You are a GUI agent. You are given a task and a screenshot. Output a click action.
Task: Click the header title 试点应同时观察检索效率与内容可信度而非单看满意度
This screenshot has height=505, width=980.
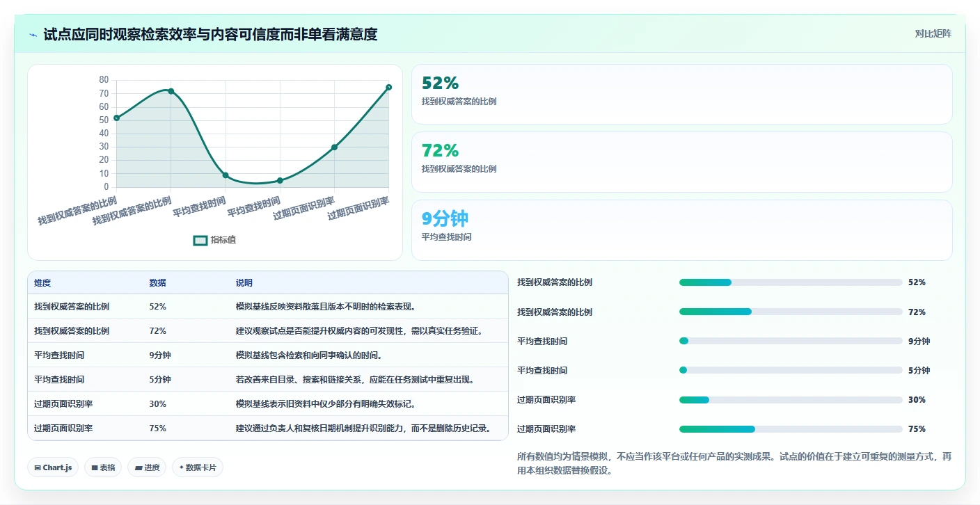(x=210, y=34)
